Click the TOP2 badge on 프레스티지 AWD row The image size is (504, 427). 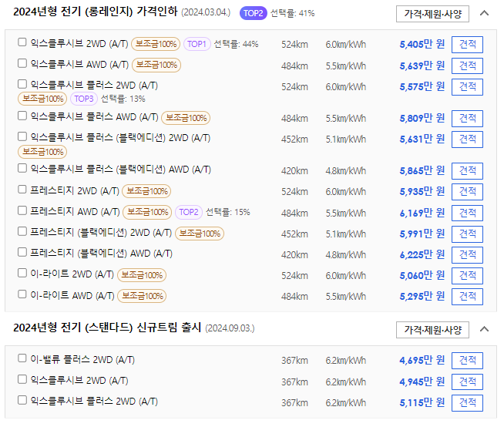click(x=189, y=212)
